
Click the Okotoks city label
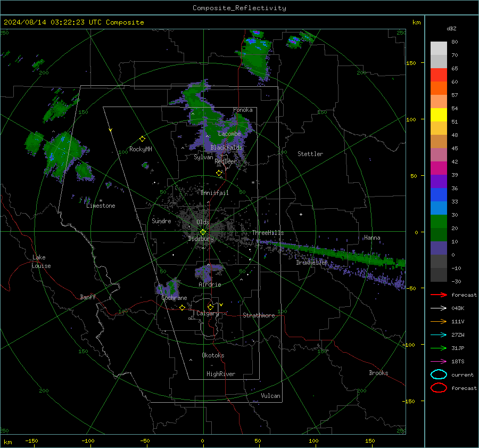213,355
